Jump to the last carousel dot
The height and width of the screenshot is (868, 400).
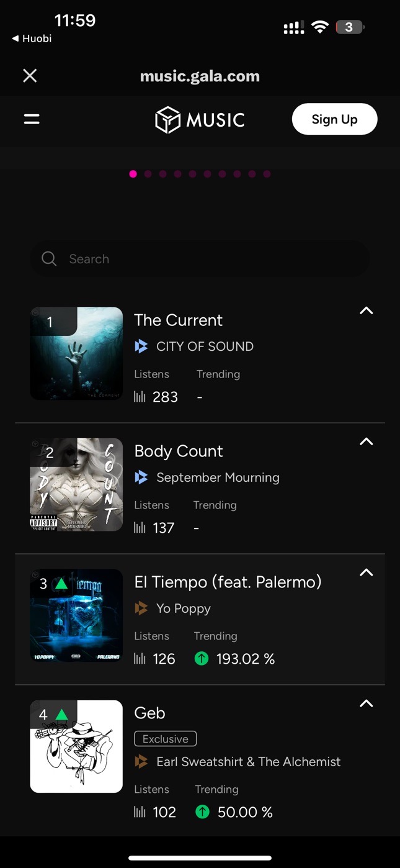267,174
